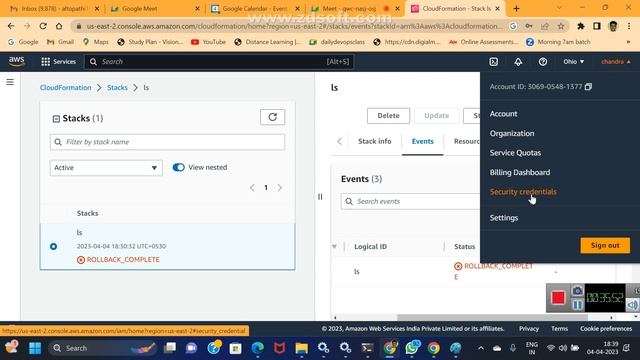Show hidden system tray icons
The width and height of the screenshot is (640, 360).
(481, 348)
